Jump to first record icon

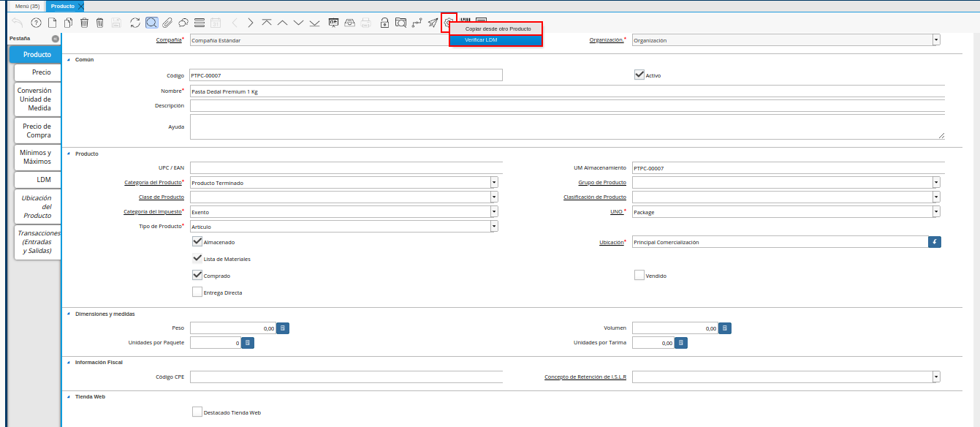(x=267, y=23)
